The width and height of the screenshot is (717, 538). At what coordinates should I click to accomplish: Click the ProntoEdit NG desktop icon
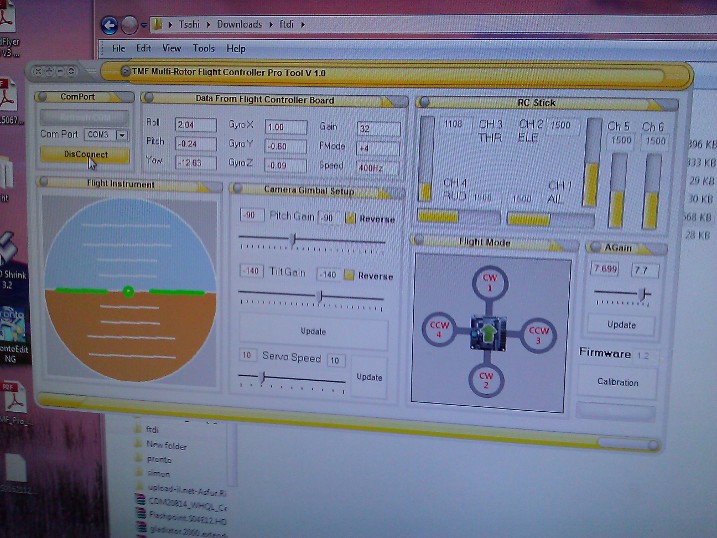13,336
